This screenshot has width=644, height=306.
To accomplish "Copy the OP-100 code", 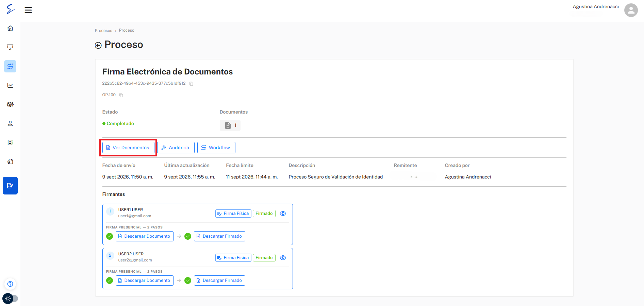I will [121, 95].
